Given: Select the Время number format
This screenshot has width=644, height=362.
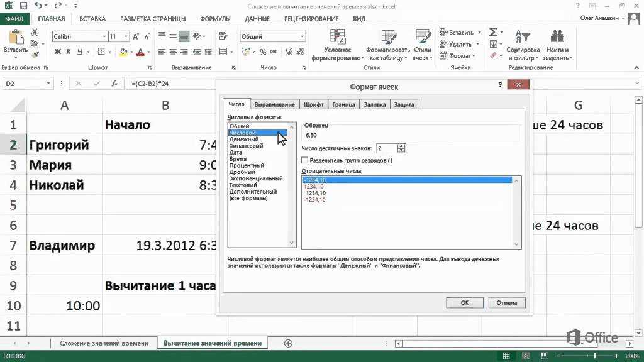Looking at the screenshot, I should pyautogui.click(x=238, y=159).
